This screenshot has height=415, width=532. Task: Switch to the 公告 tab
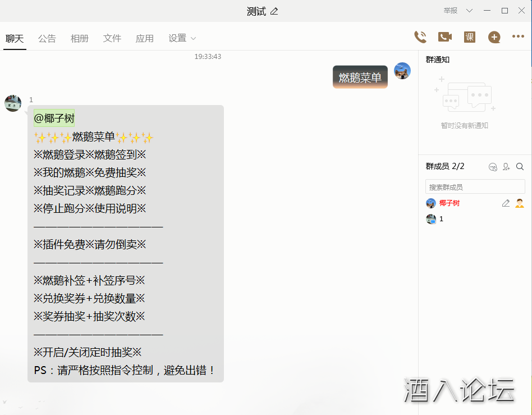coord(47,38)
